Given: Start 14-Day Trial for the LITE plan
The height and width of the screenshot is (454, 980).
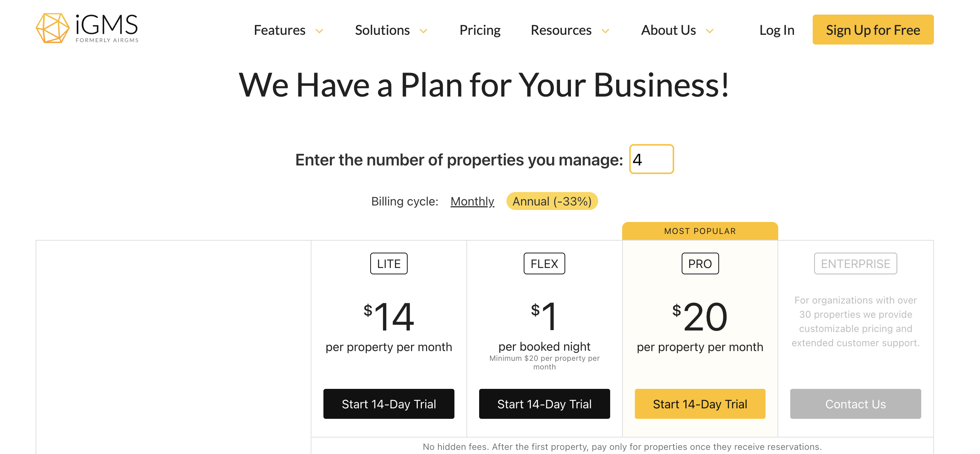Looking at the screenshot, I should (x=389, y=404).
